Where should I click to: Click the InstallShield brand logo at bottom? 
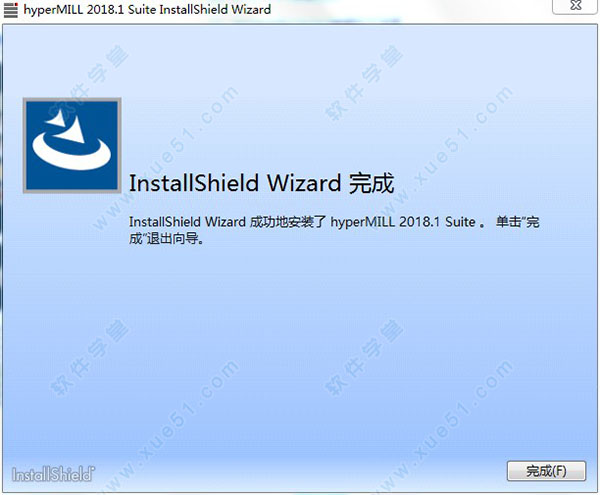pyautogui.click(x=53, y=474)
